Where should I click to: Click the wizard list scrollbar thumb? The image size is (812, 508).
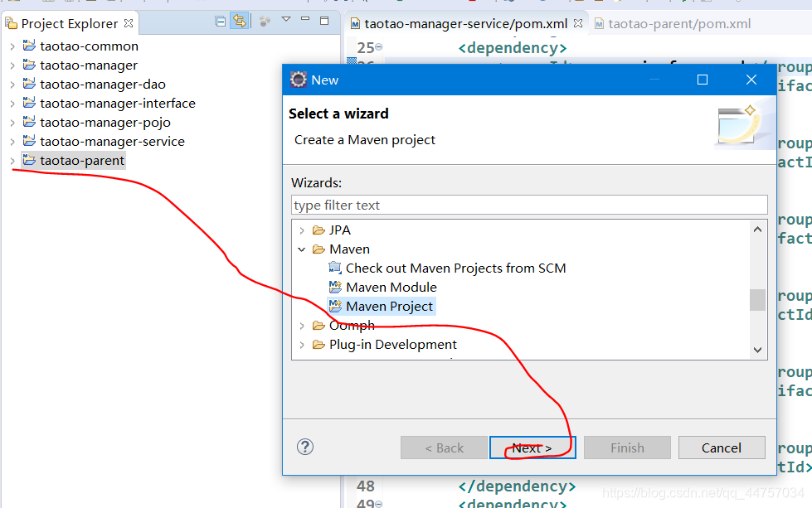click(757, 300)
